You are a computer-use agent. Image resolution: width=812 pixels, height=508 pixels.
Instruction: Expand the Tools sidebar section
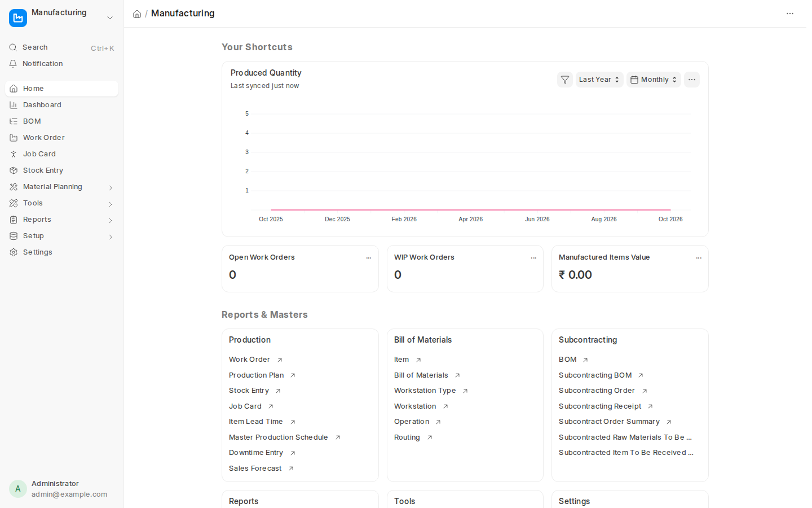111,204
